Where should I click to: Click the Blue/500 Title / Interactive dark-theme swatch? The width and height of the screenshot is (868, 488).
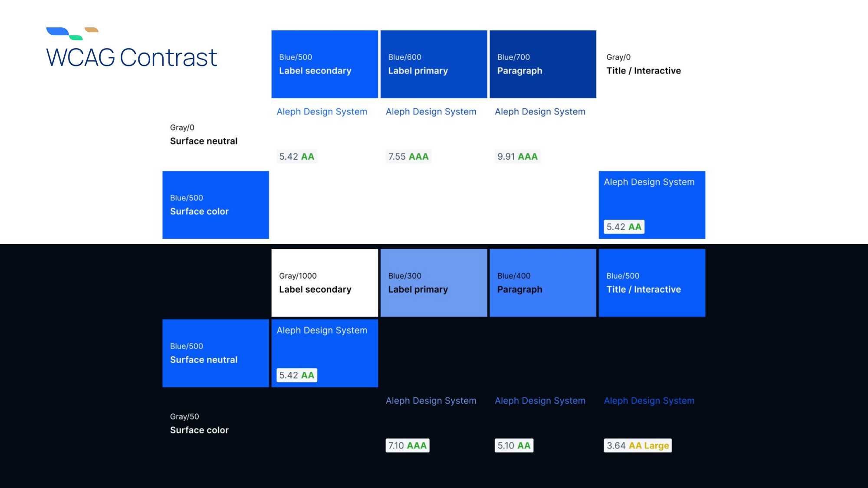651,283
